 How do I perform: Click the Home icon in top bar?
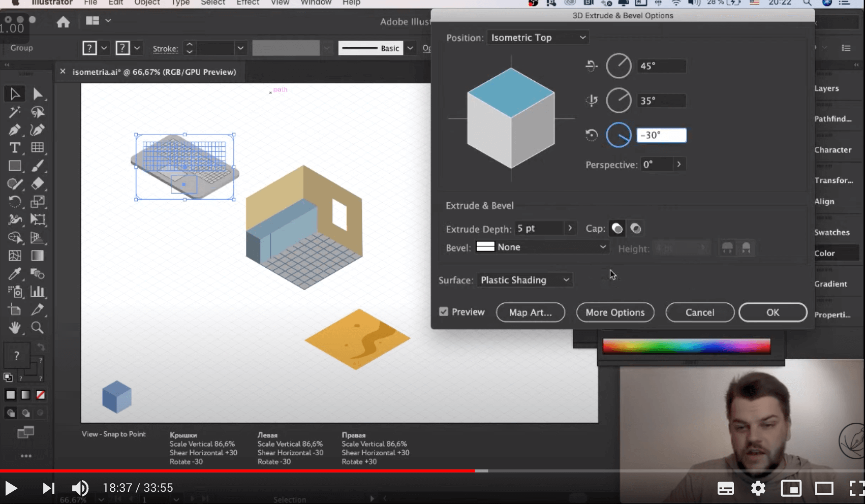click(63, 22)
